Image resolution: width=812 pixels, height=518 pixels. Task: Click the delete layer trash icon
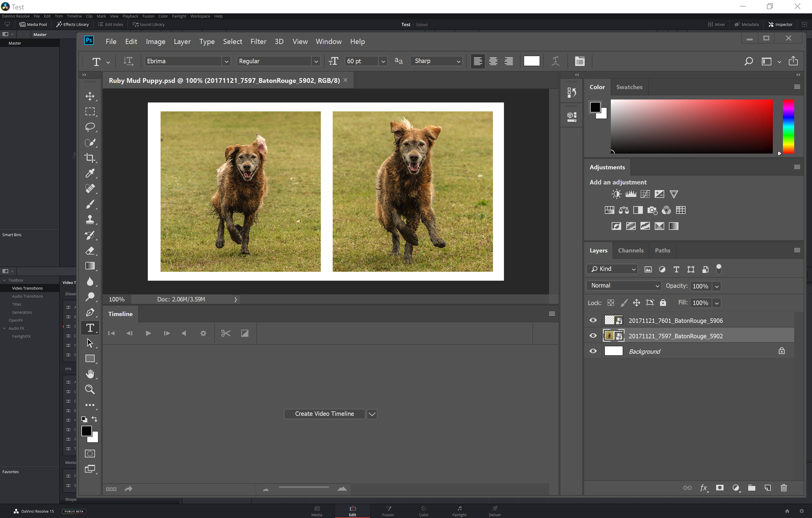point(784,488)
